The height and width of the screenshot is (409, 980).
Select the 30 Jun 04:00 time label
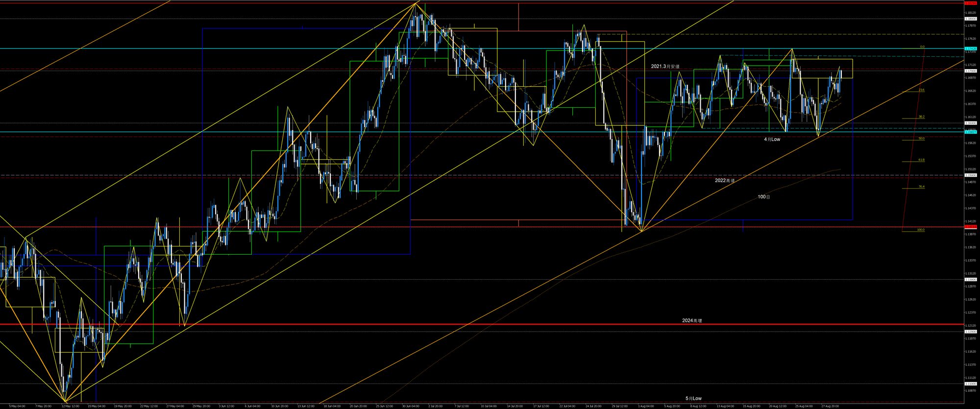411,406
